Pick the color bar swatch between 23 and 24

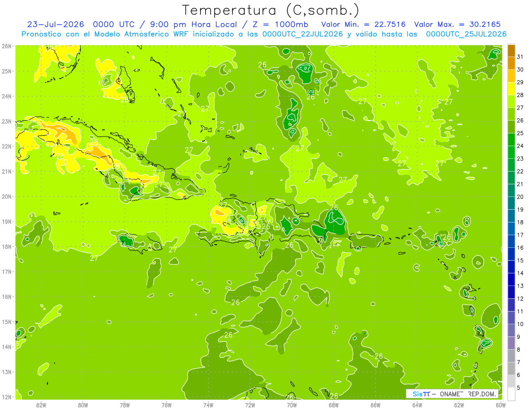[511, 152]
